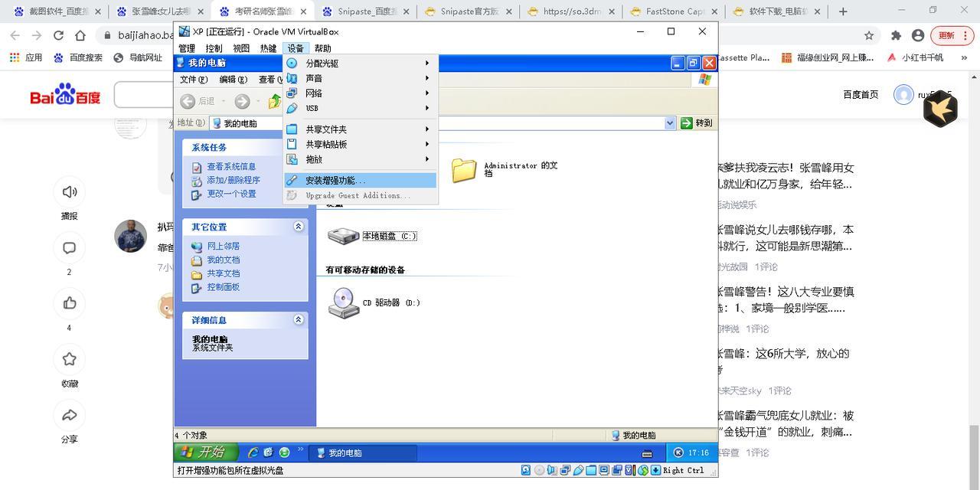The height and width of the screenshot is (490, 980).
Task: Open the VirtualBox 帮助 menu
Action: (x=322, y=48)
